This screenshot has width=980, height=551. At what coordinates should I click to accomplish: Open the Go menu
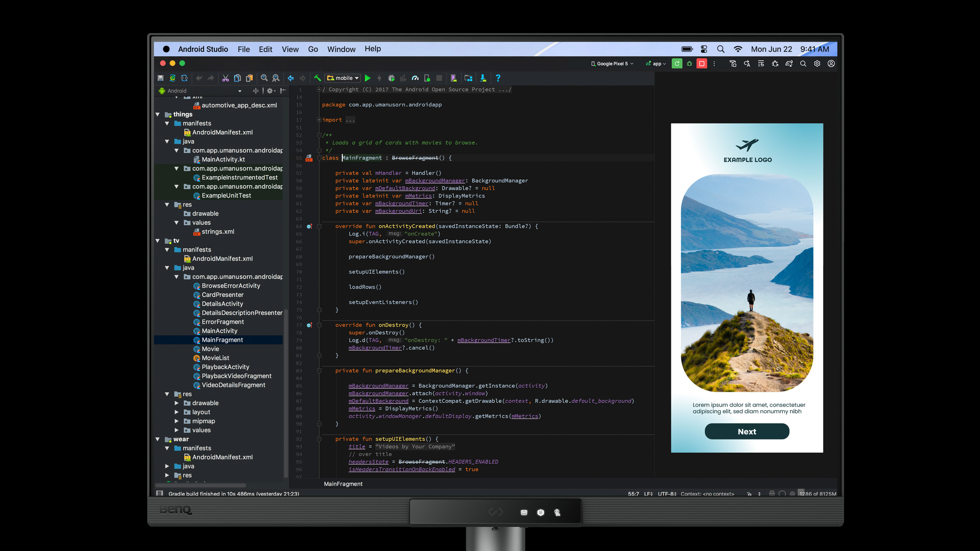coord(313,49)
